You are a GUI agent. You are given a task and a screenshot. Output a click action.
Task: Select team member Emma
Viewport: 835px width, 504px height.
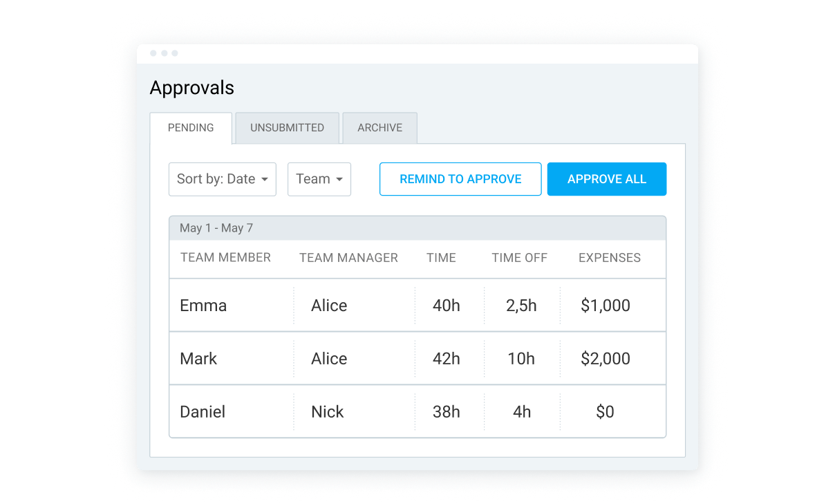(203, 306)
